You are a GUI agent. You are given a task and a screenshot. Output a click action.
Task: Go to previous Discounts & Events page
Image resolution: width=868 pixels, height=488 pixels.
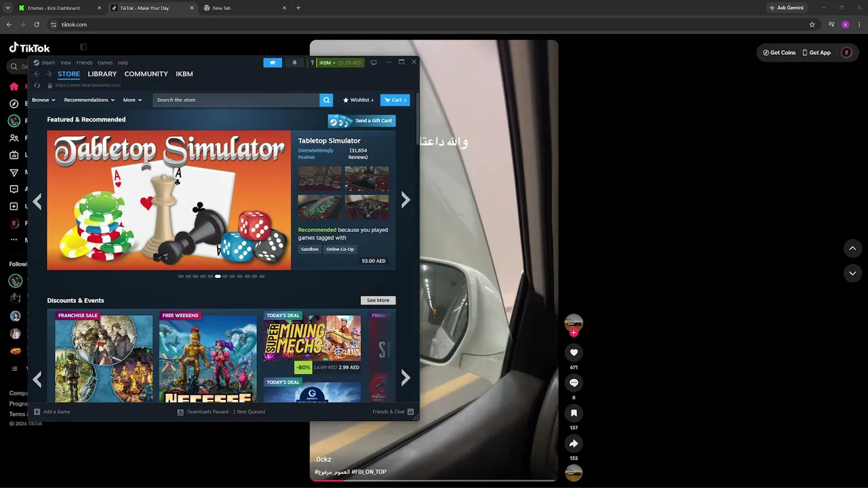[37, 378]
